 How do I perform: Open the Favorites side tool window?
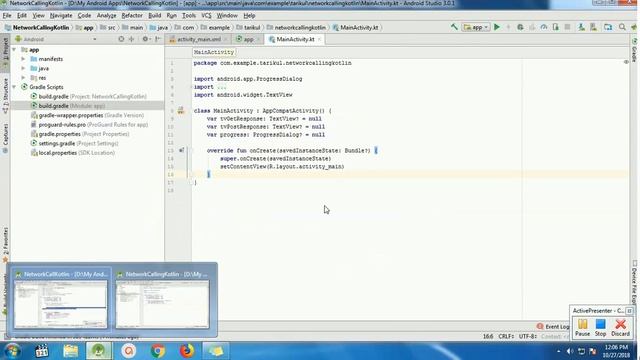click(x=5, y=245)
